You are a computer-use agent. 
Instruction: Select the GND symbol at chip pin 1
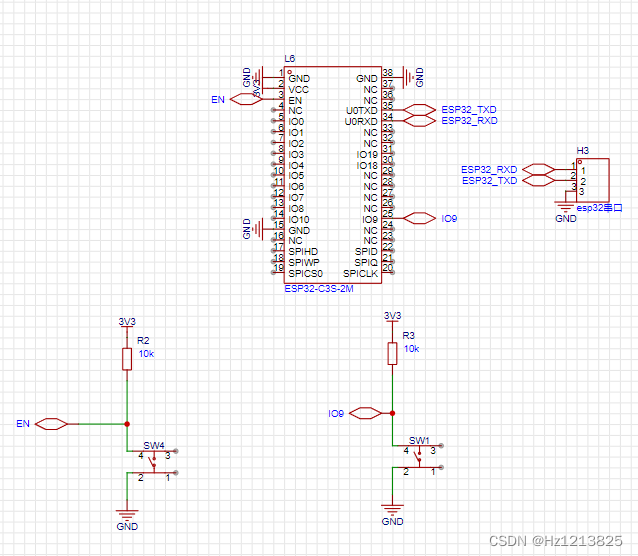pyautogui.click(x=258, y=77)
